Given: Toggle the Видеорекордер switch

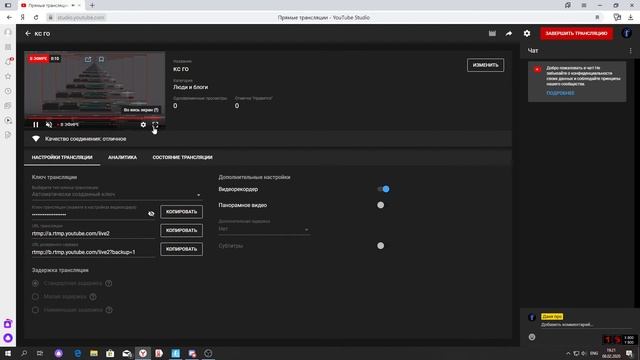Looking at the screenshot, I should tap(383, 189).
